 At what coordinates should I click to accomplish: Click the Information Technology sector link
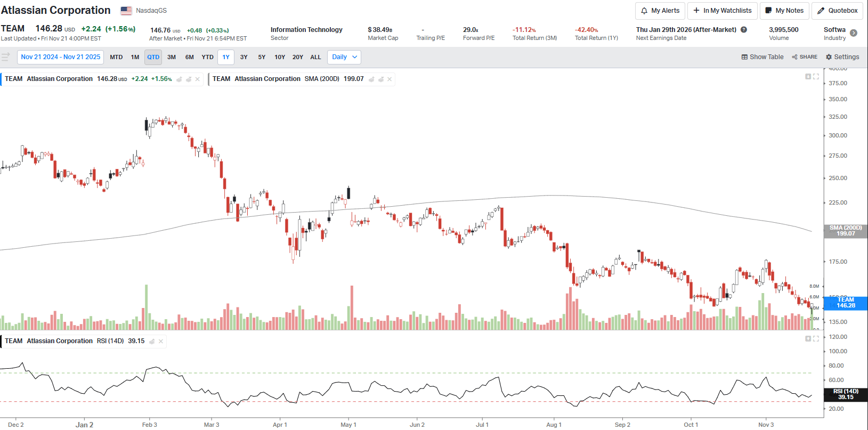(306, 30)
